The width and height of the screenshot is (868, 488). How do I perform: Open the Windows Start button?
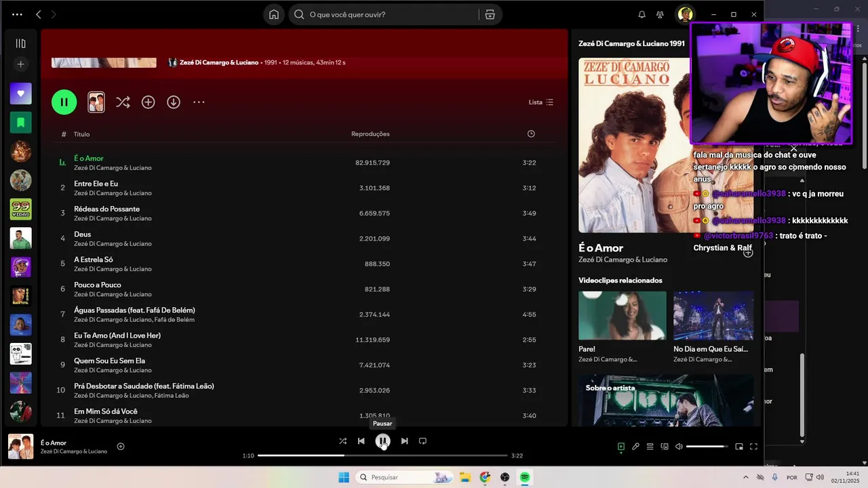(x=344, y=477)
